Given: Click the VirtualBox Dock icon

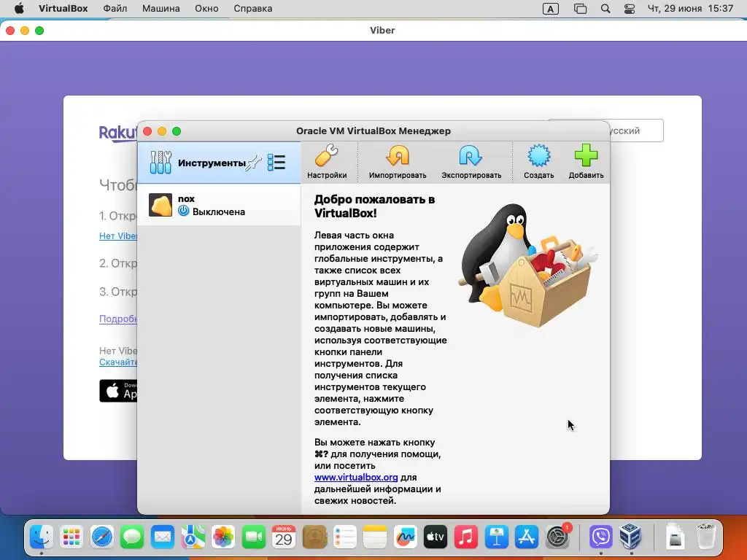Looking at the screenshot, I should click(x=631, y=536).
